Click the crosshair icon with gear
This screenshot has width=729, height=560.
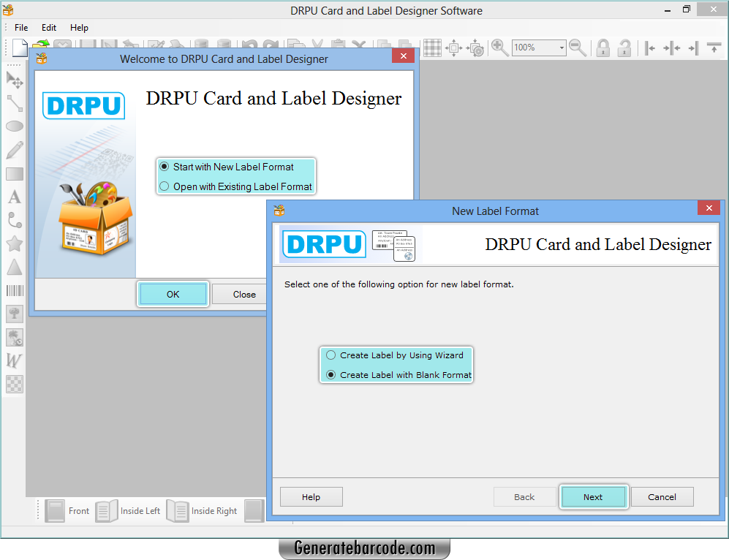[x=475, y=48]
